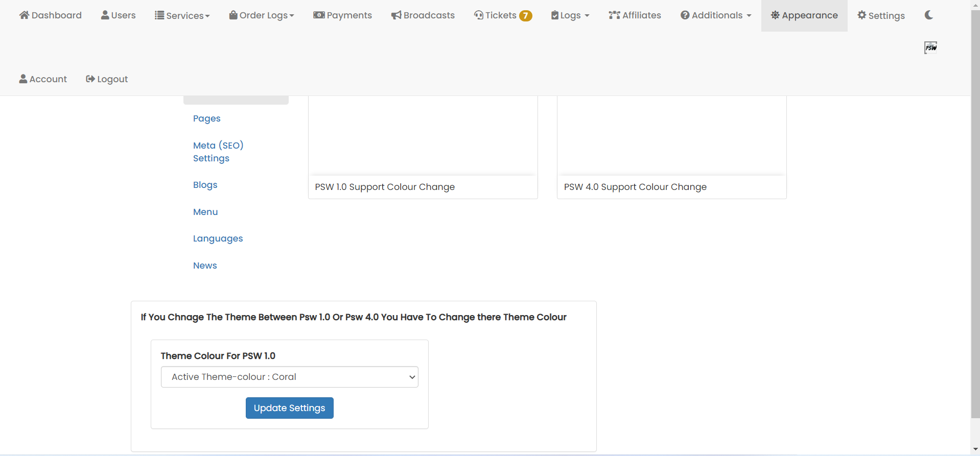980x456 pixels.
Task: Click the Additionals question mark icon
Action: [685, 15]
